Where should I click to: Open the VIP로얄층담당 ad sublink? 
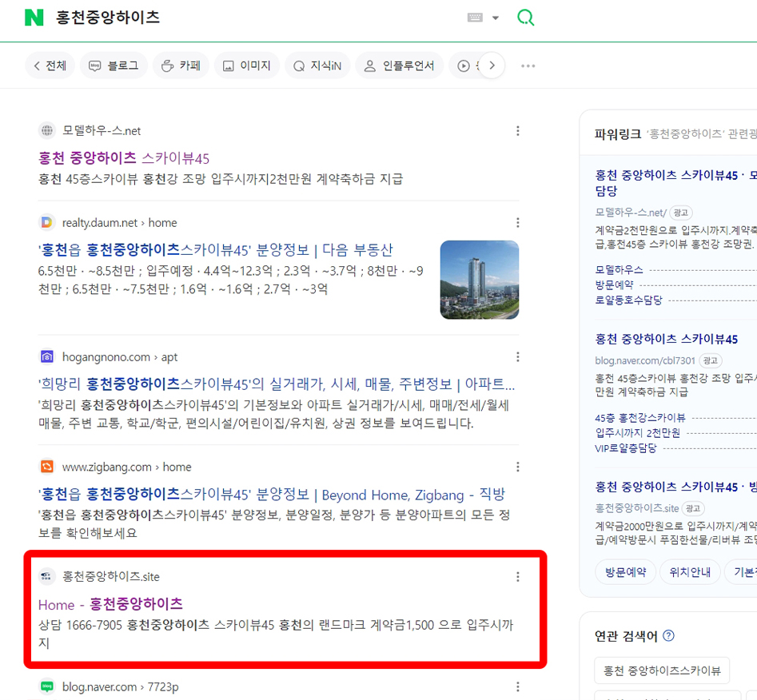coord(626,448)
